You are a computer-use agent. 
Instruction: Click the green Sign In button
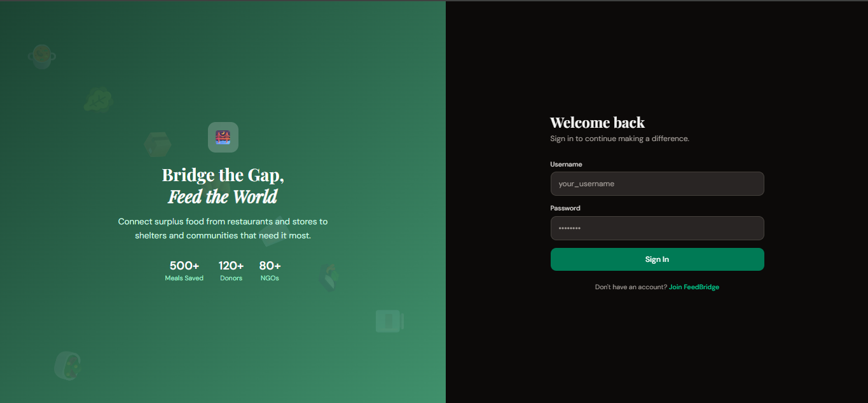click(x=657, y=259)
